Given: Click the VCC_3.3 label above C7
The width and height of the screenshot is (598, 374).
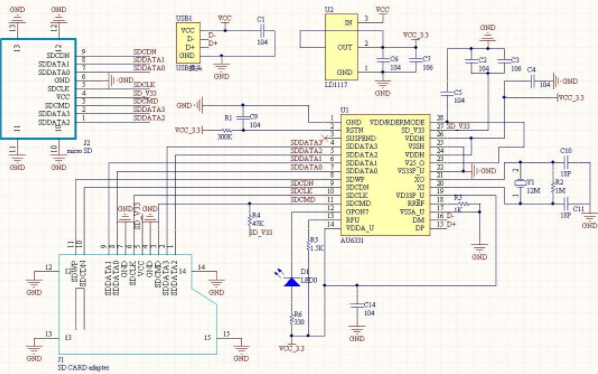Looking at the screenshot, I should (x=416, y=35).
